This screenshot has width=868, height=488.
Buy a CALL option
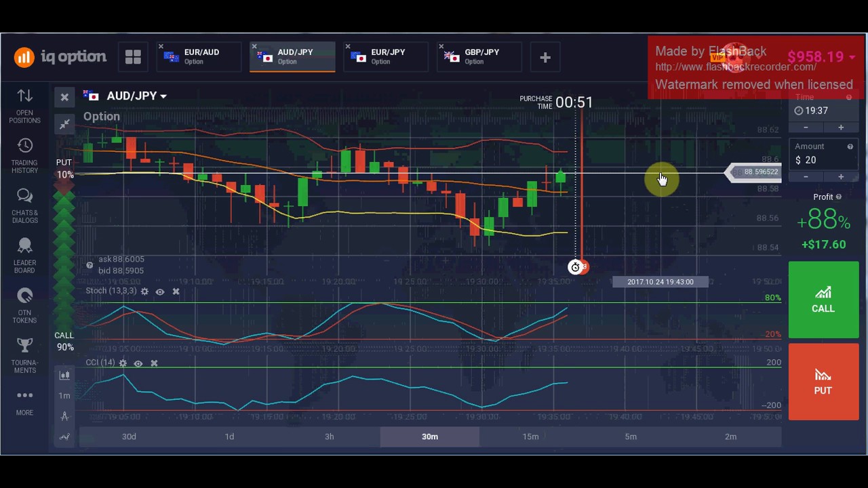pos(823,300)
